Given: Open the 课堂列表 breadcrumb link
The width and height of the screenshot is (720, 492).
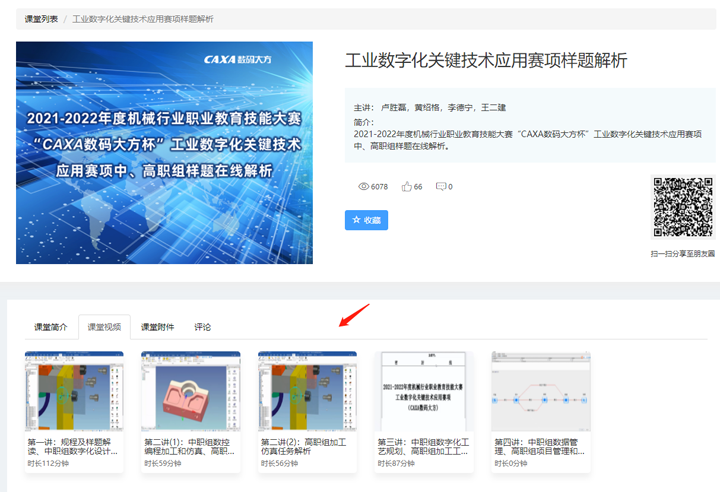Looking at the screenshot, I should point(40,19).
